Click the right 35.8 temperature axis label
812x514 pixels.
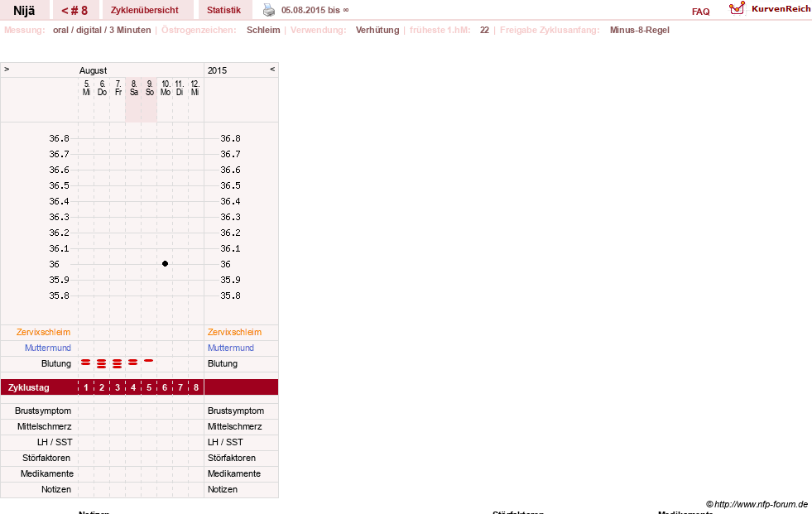(x=230, y=295)
